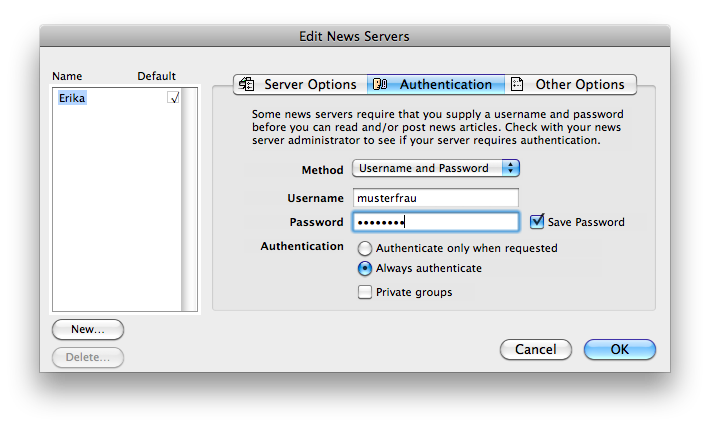Screen dimensions: 710x427
Task: Click the Username field containing musterfrau
Action: tap(436, 198)
